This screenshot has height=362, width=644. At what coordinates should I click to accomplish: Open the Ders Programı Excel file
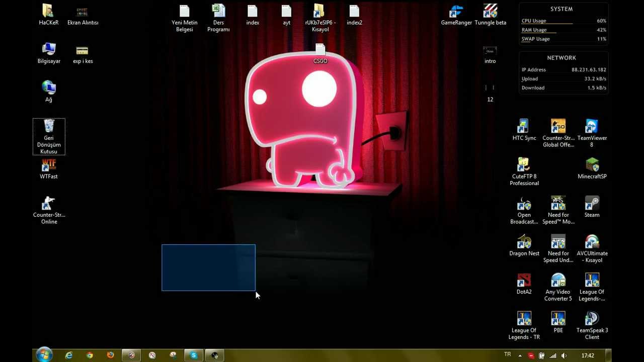point(218,18)
